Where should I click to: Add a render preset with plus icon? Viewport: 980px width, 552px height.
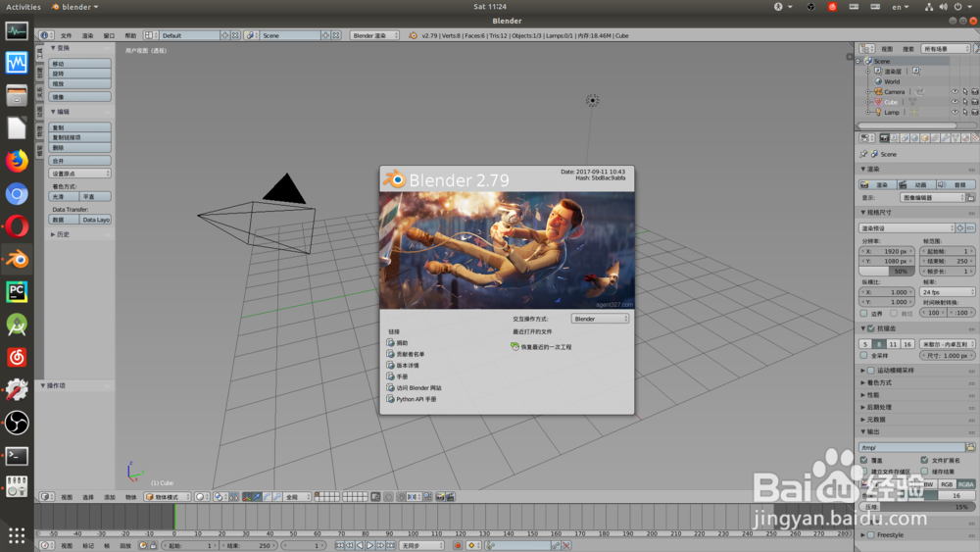point(960,228)
